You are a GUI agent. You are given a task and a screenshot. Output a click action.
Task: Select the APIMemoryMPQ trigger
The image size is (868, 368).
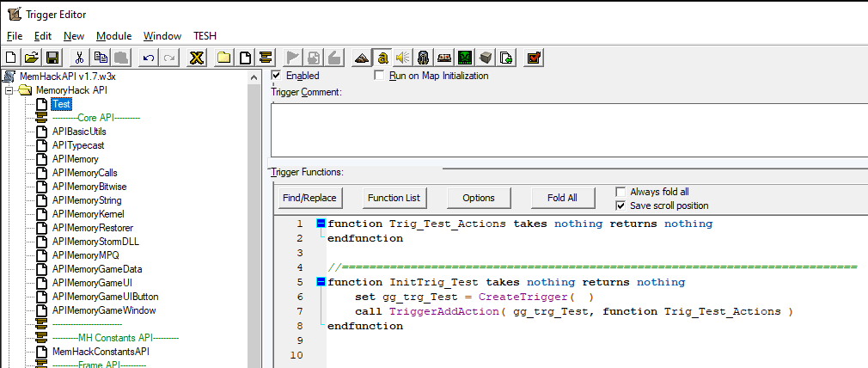click(x=85, y=255)
